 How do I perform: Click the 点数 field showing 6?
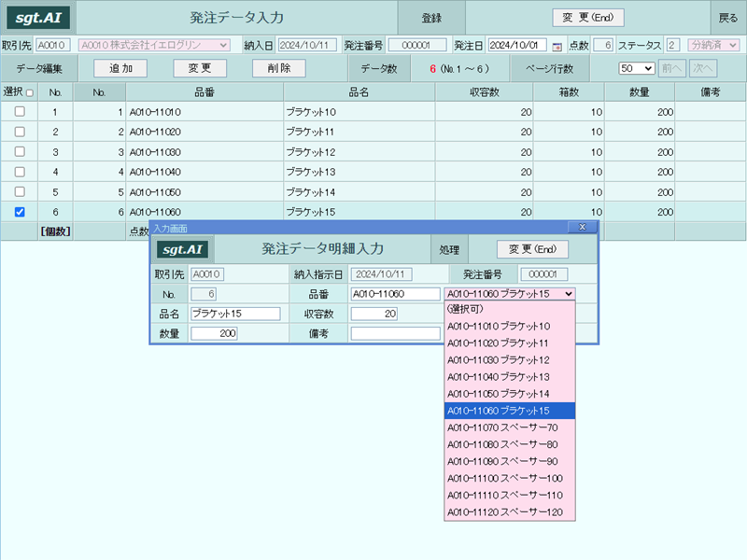click(x=603, y=45)
